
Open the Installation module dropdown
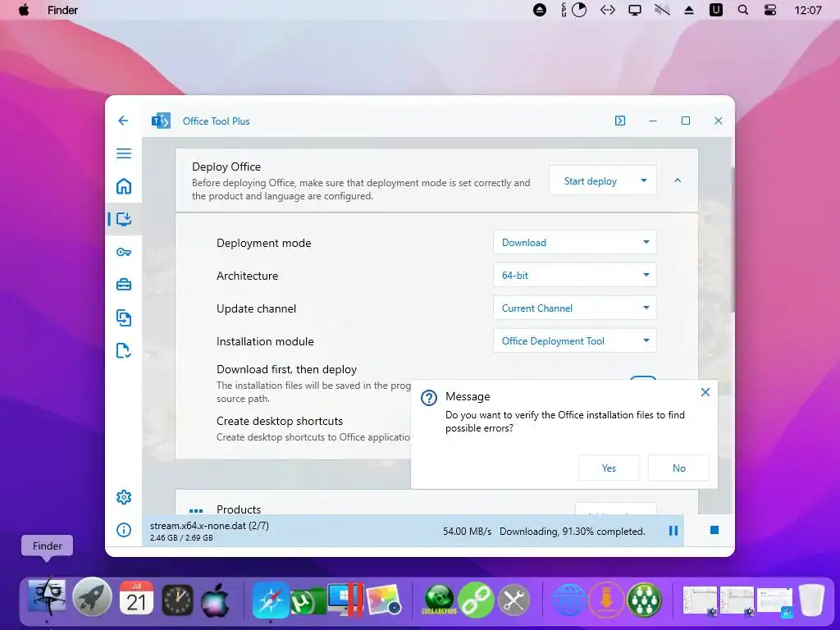574,340
